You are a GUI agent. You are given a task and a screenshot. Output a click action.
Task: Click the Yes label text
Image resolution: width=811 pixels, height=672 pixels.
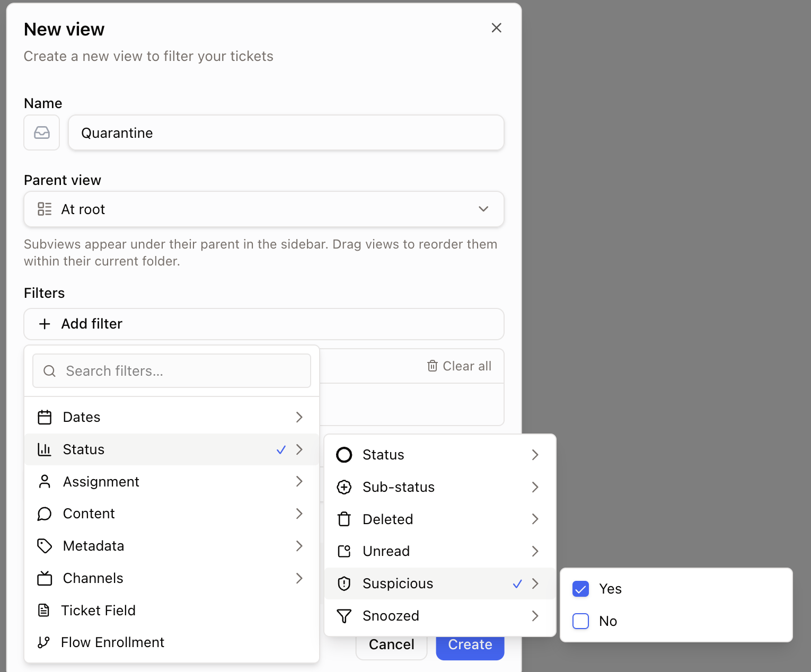[610, 589]
